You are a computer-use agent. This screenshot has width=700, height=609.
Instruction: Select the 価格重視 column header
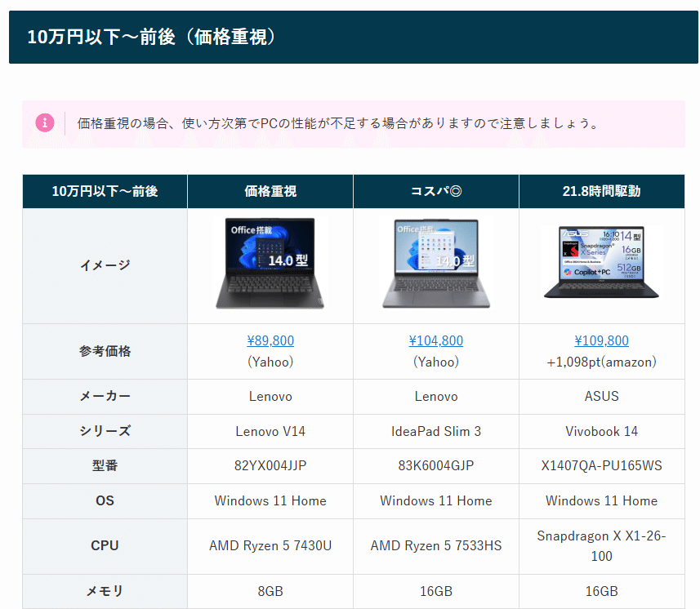[270, 191]
